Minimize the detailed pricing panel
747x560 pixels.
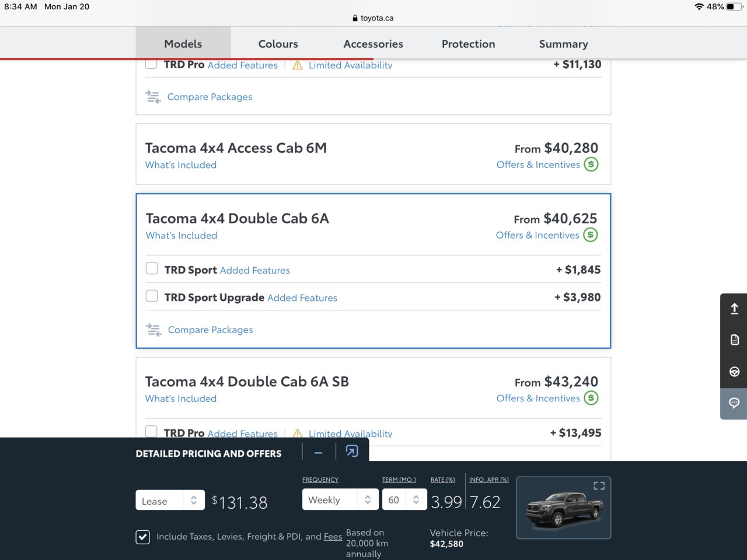[x=319, y=452]
